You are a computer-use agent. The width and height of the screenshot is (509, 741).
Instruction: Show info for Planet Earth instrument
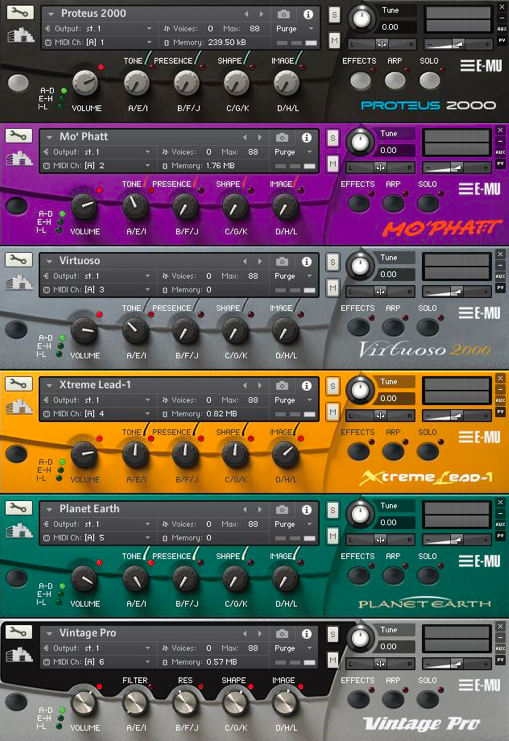point(307,509)
